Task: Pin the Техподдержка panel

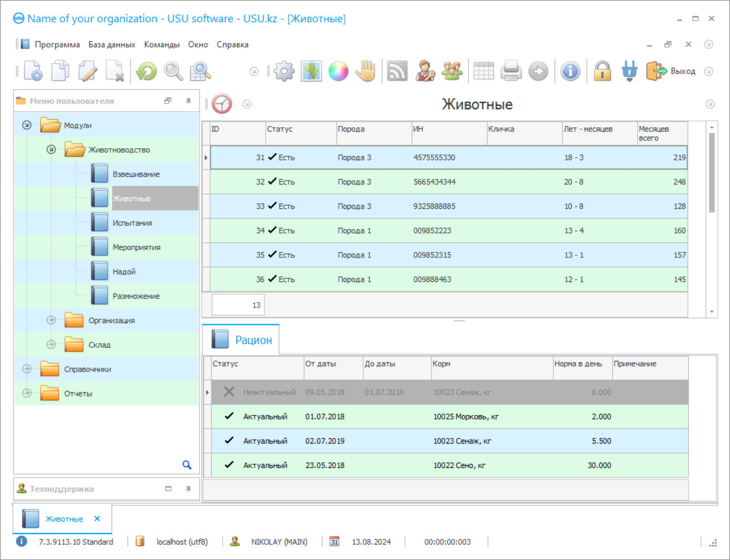Action: pos(188,489)
